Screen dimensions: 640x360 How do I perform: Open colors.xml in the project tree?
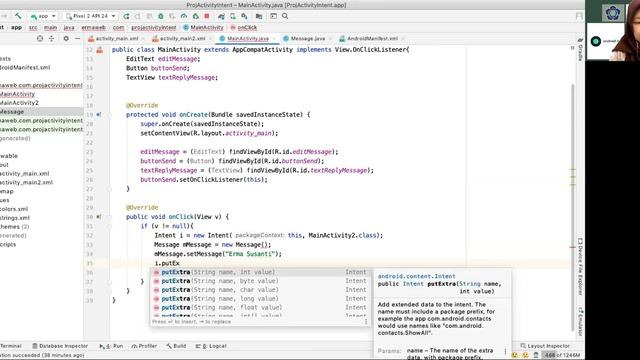tap(14, 209)
